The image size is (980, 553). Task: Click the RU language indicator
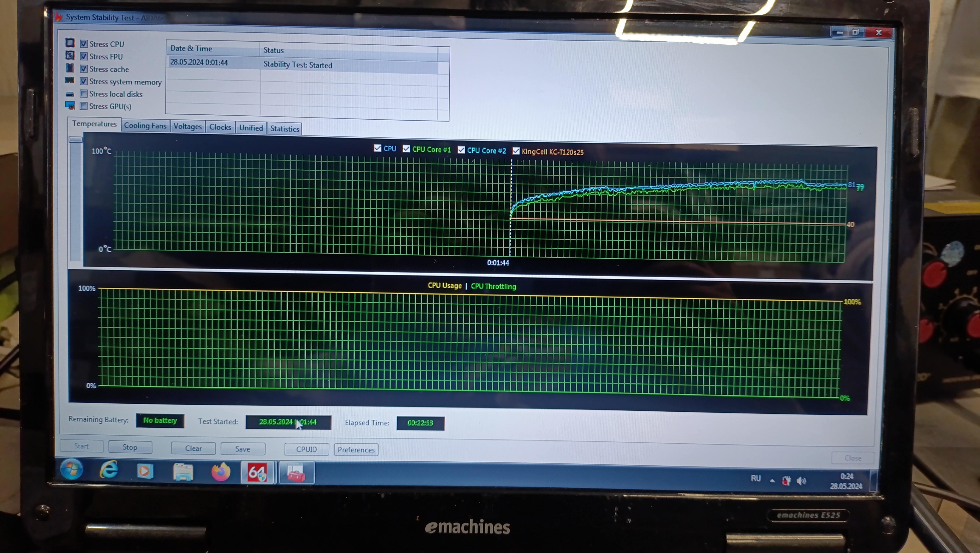click(756, 478)
